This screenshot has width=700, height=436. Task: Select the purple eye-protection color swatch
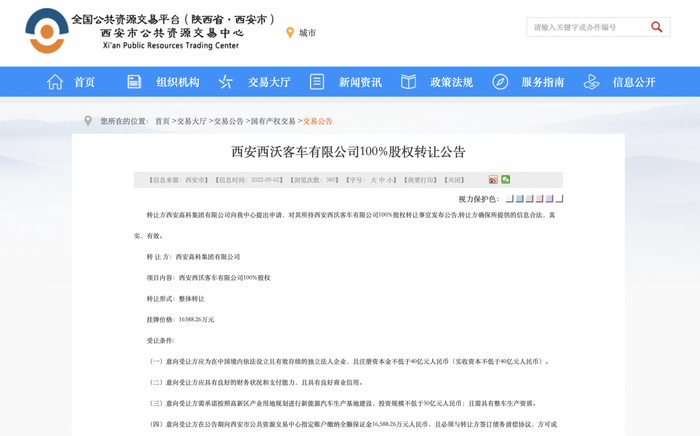[x=549, y=199]
